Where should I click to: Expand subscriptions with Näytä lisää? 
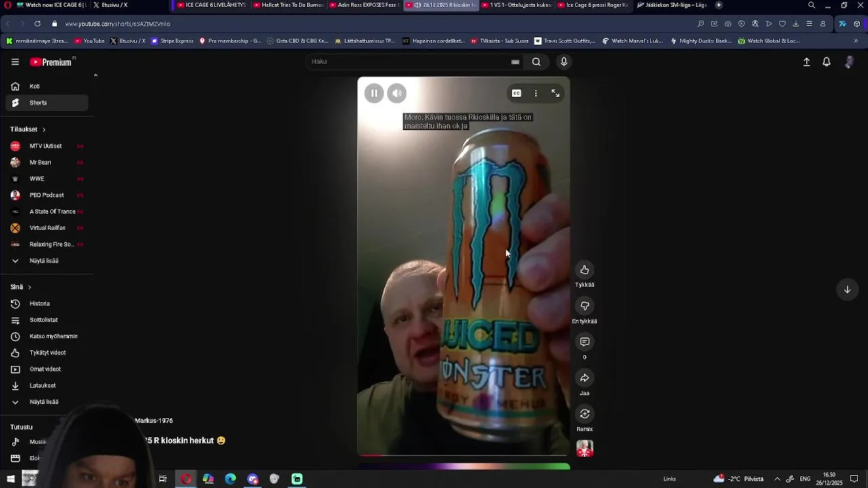tap(47, 261)
